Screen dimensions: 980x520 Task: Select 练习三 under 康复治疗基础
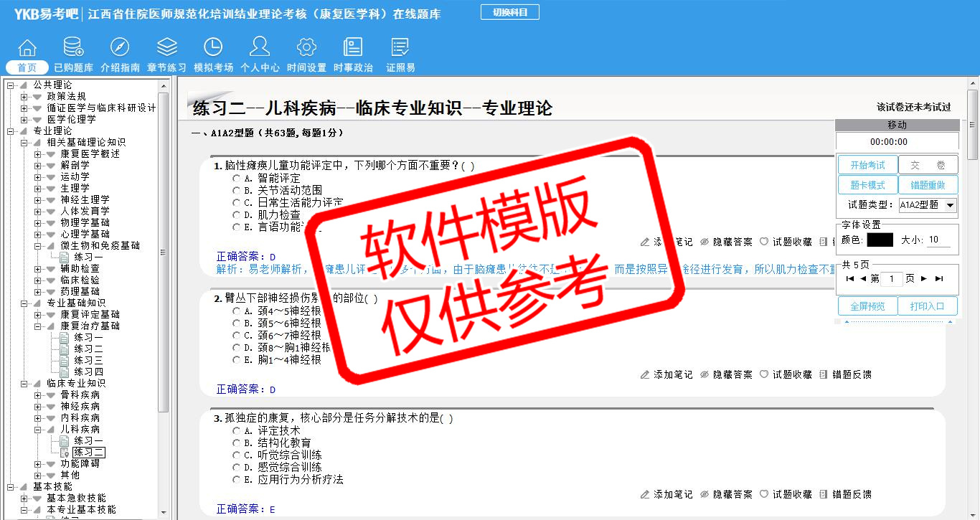[88, 360]
